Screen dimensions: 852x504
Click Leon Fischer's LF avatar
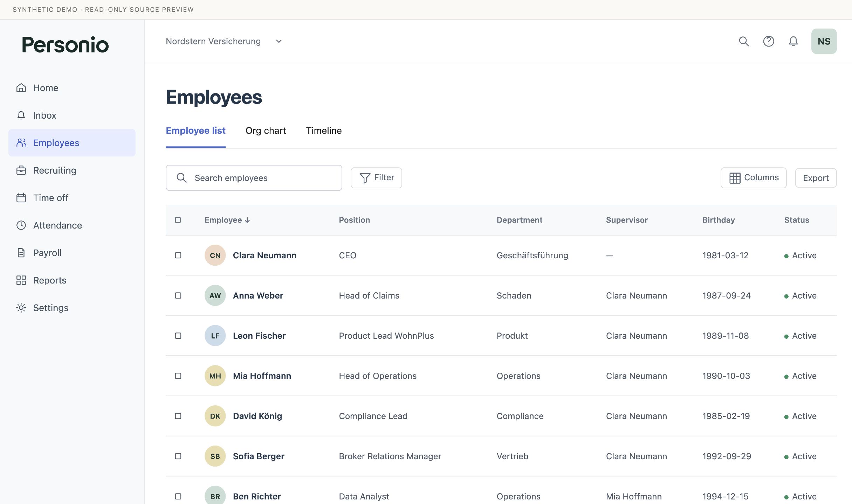(x=215, y=336)
